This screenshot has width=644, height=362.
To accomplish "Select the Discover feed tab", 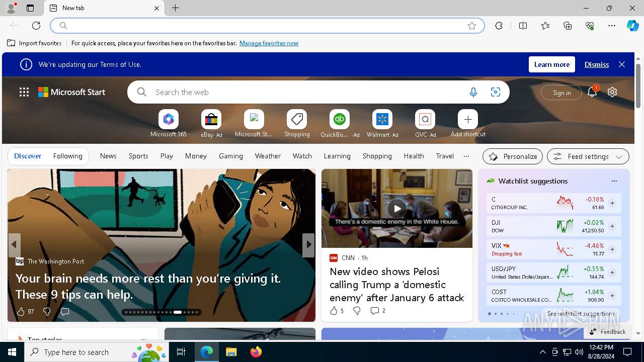I will pyautogui.click(x=28, y=156).
